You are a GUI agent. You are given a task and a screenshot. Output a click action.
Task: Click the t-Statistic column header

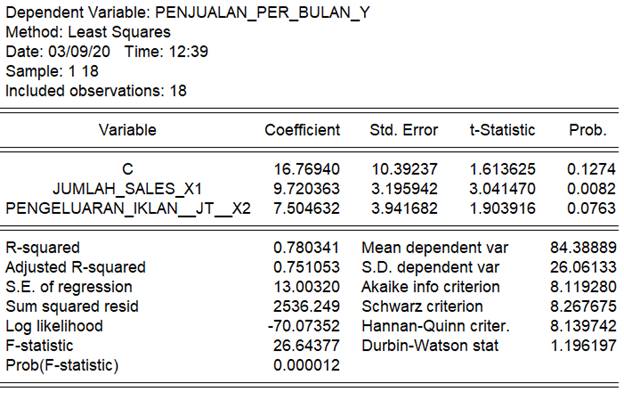(502, 130)
